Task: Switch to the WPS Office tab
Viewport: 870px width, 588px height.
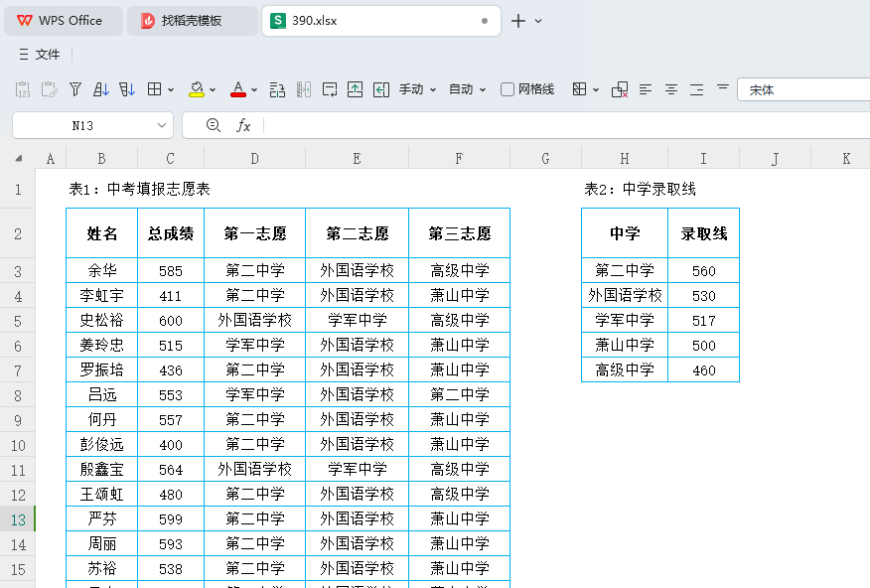Action: (64, 21)
